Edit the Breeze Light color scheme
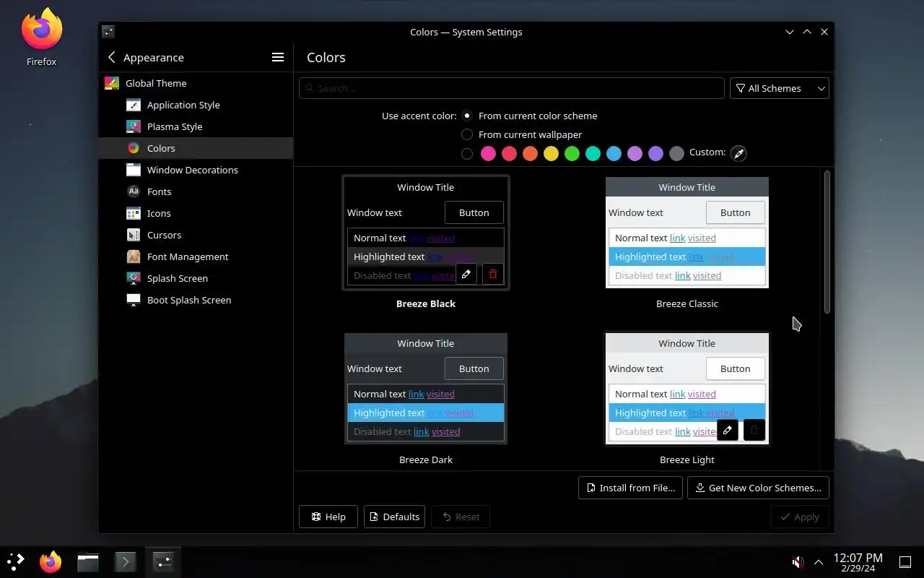This screenshot has width=924, height=578. point(728,430)
